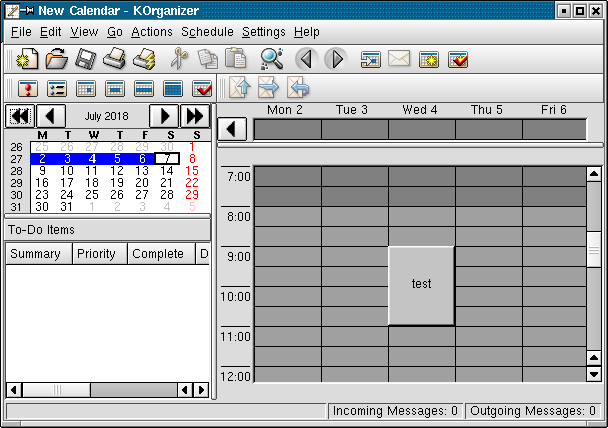Paste with the clipboard icon
Screen dimensions: 608x428
point(235,59)
